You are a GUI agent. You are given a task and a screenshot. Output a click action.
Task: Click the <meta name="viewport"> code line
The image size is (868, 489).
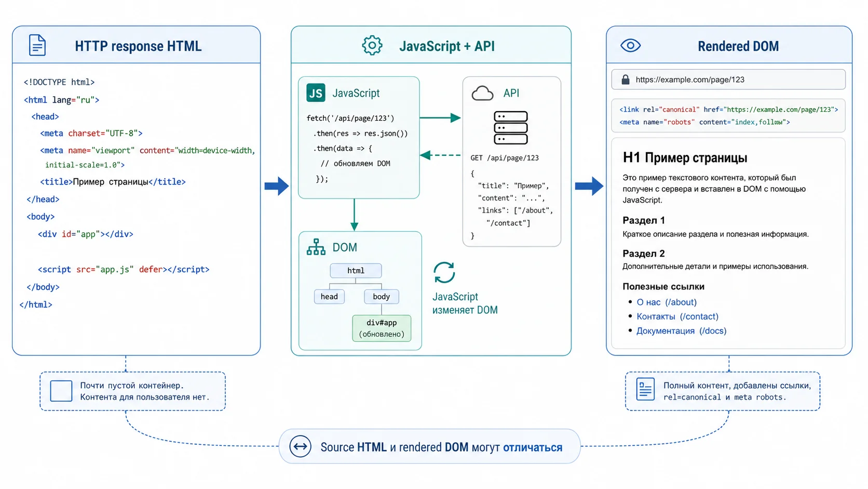pos(148,157)
